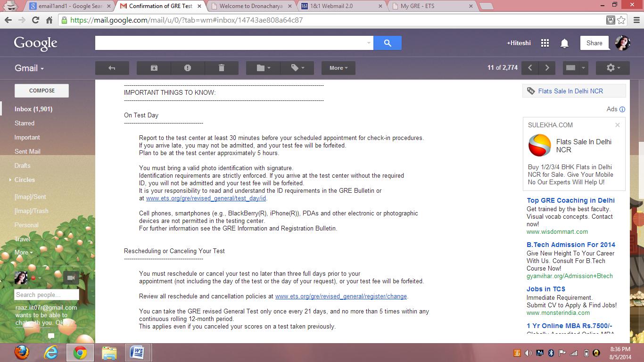Close the Sulekha.com ad with X
The width and height of the screenshot is (644, 362).
point(617,125)
